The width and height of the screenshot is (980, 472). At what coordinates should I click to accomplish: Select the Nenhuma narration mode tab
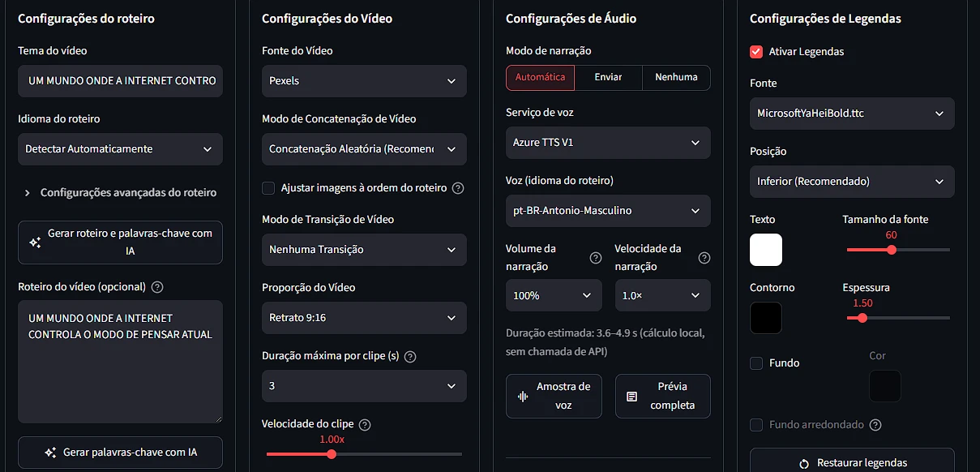pyautogui.click(x=676, y=77)
